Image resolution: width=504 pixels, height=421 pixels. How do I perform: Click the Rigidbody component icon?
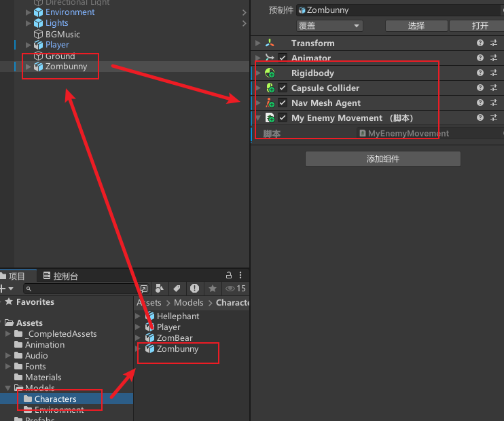270,73
